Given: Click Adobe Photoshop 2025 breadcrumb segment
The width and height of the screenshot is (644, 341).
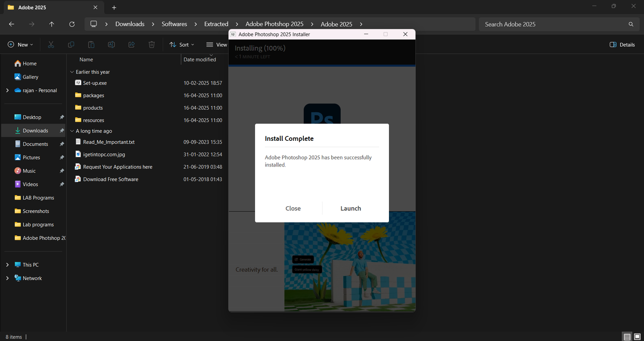Looking at the screenshot, I should click(x=274, y=24).
